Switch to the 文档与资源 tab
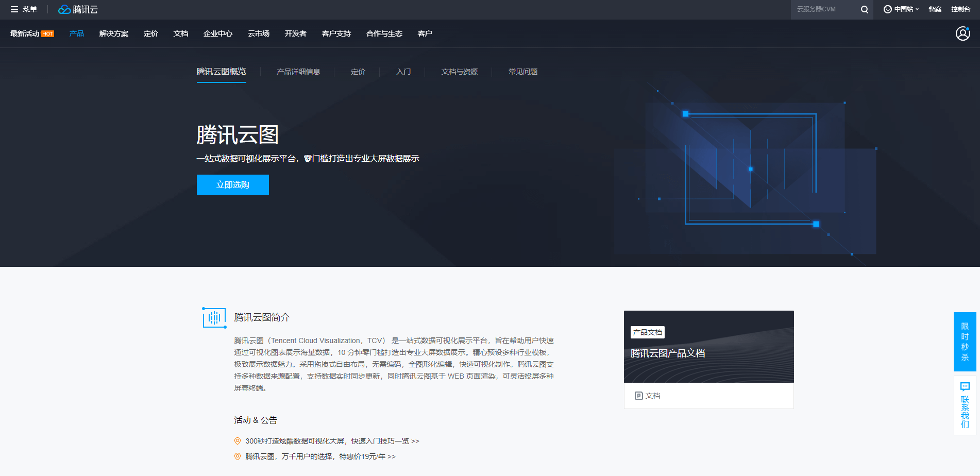Image resolution: width=980 pixels, height=476 pixels. (460, 72)
